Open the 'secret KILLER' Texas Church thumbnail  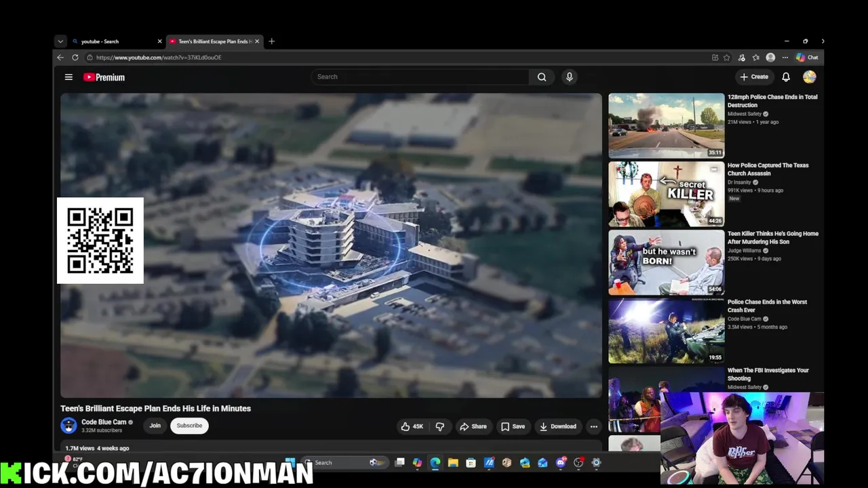pyautogui.click(x=667, y=194)
